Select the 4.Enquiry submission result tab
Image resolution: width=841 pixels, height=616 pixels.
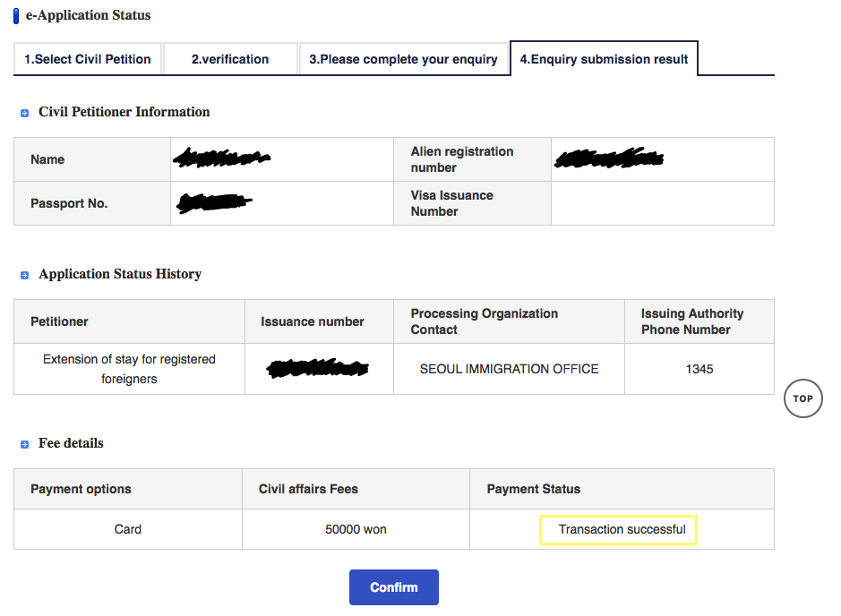[604, 60]
